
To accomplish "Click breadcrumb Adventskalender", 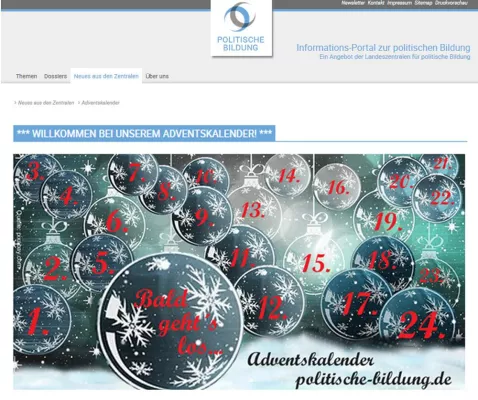I will pyautogui.click(x=100, y=103).
